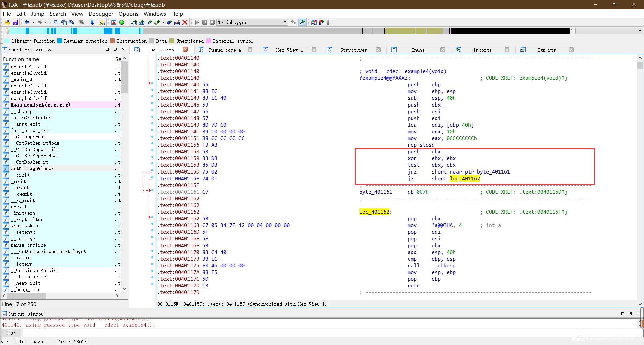Click the Functions window maximize icon

coord(107,49)
